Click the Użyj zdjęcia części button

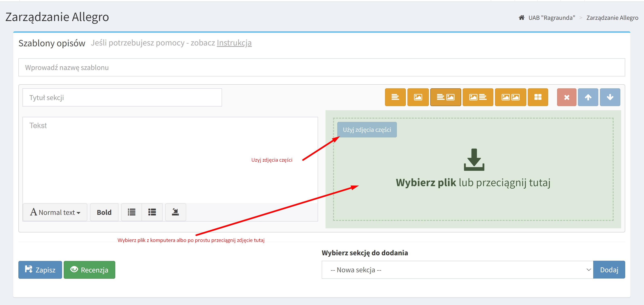pyautogui.click(x=367, y=130)
